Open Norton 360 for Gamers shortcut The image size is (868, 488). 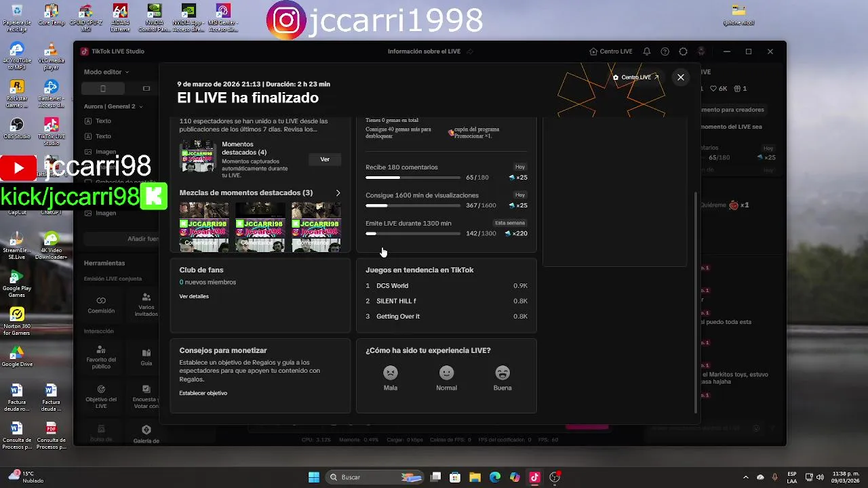[x=17, y=321]
